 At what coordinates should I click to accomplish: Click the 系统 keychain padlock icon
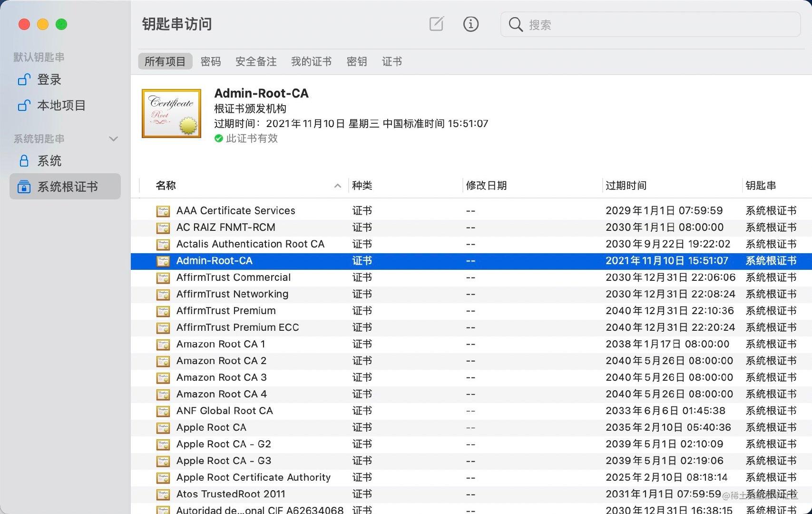pos(24,161)
